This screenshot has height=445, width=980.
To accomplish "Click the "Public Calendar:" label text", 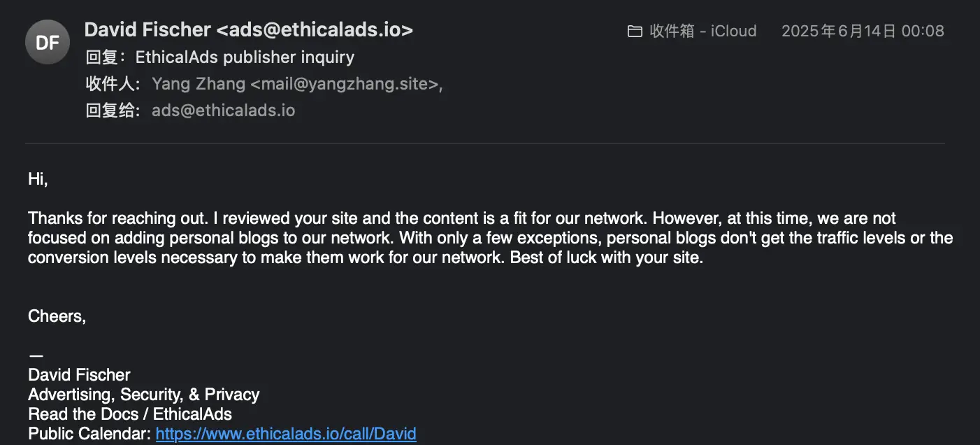I will point(89,434).
